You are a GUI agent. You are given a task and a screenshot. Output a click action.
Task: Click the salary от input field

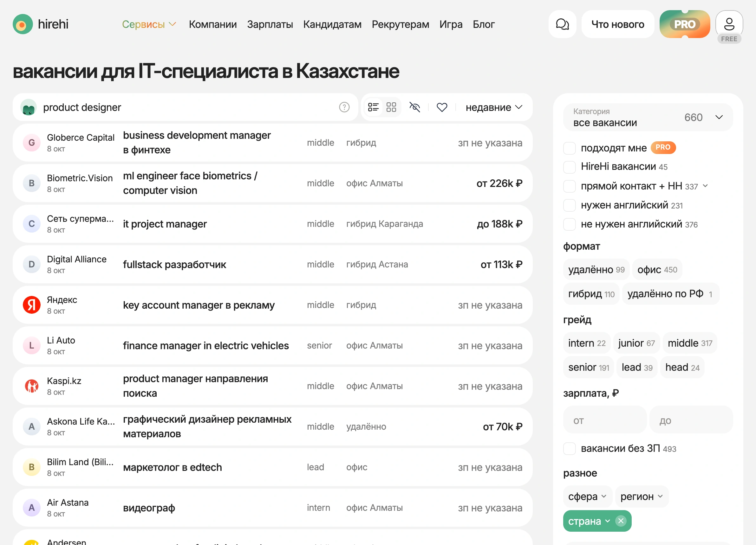(x=604, y=420)
